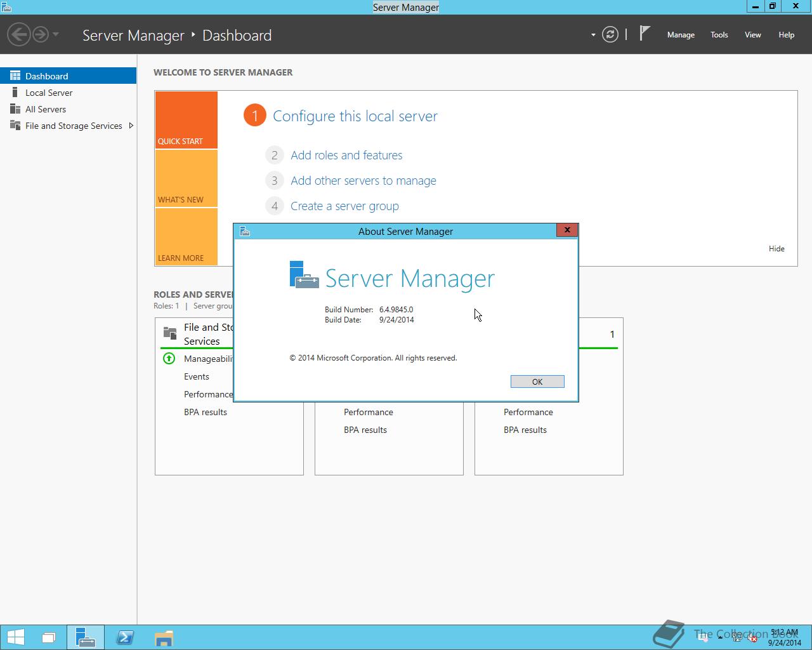This screenshot has width=812, height=650.
Task: Open the View menu
Action: pyautogui.click(x=753, y=35)
